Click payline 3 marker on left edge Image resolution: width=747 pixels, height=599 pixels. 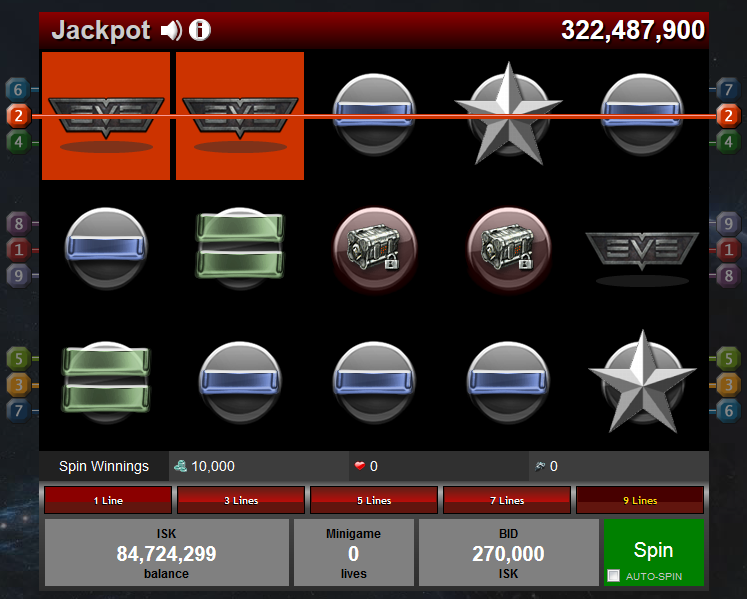(x=18, y=385)
